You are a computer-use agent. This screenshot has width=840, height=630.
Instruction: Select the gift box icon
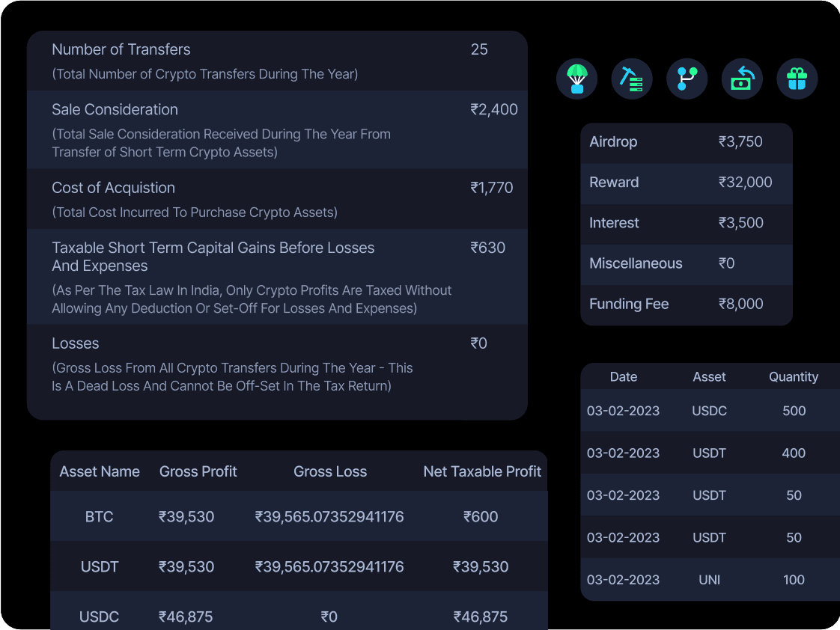[797, 79]
